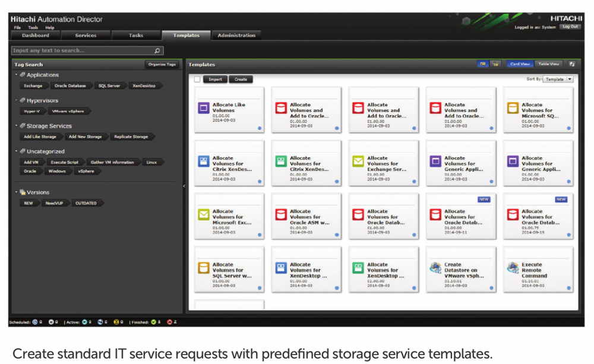Viewport: 594px width, 364px height.
Task: Click the Import button
Action: [215, 79]
